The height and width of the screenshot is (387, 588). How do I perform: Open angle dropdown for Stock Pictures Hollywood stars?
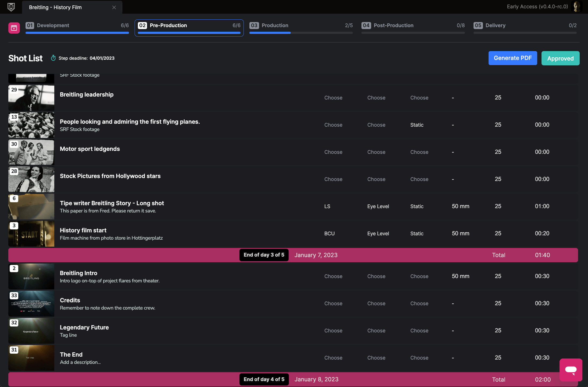[x=376, y=179]
